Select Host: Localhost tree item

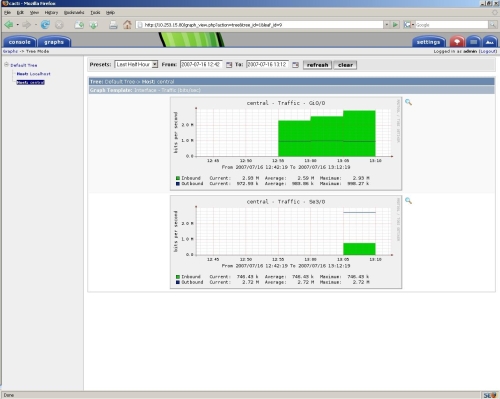coord(33,74)
